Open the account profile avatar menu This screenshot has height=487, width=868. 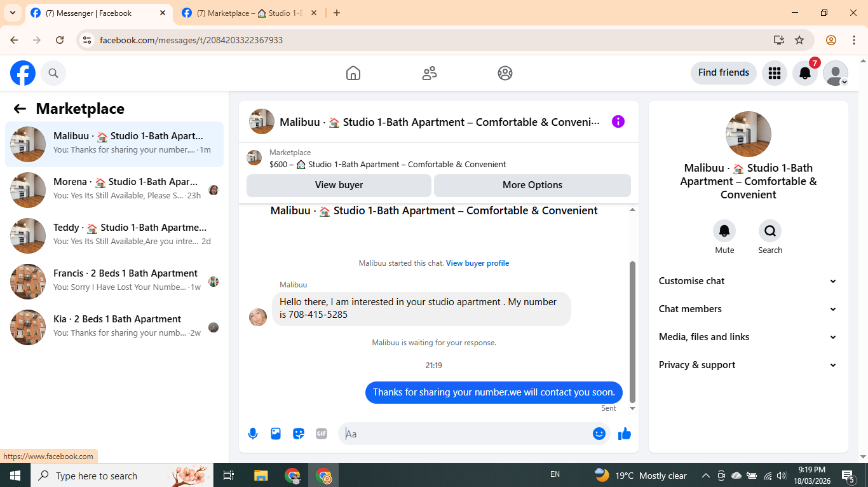pos(836,73)
